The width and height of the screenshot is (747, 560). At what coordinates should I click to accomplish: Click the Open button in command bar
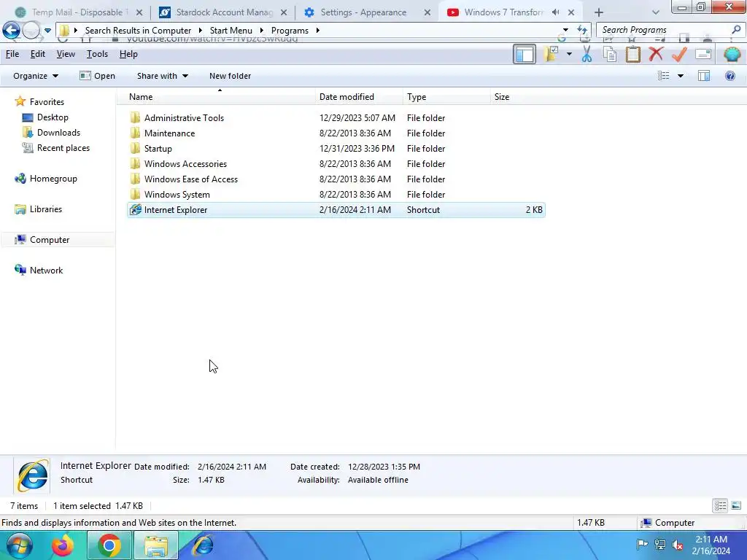pyautogui.click(x=98, y=76)
